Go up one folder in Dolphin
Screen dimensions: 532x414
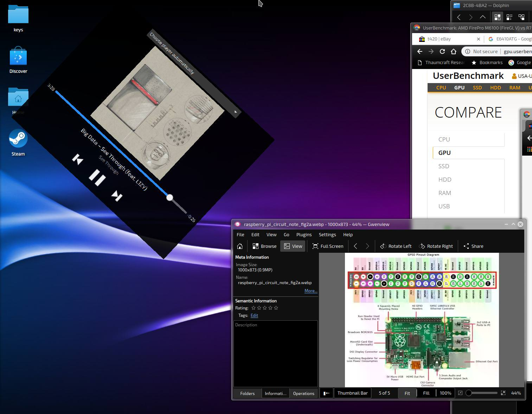483,17
